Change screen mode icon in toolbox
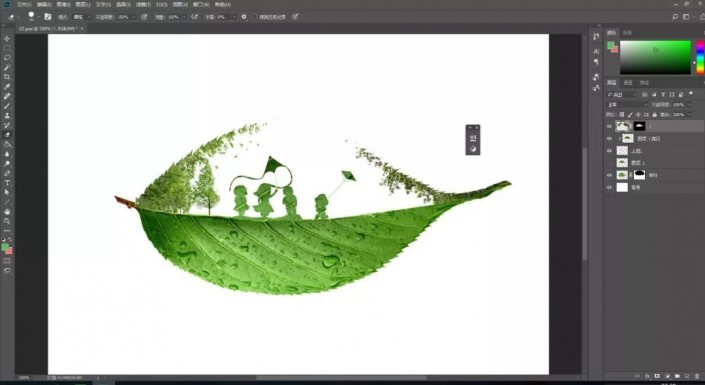 pos(7,270)
